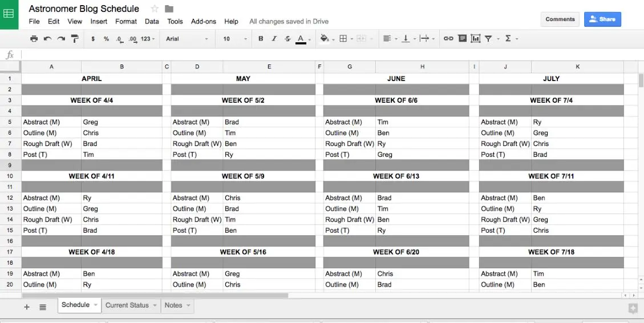Open the Schedule sheet tab dropdown arrow
The height and width of the screenshot is (323, 644).
coord(96,305)
